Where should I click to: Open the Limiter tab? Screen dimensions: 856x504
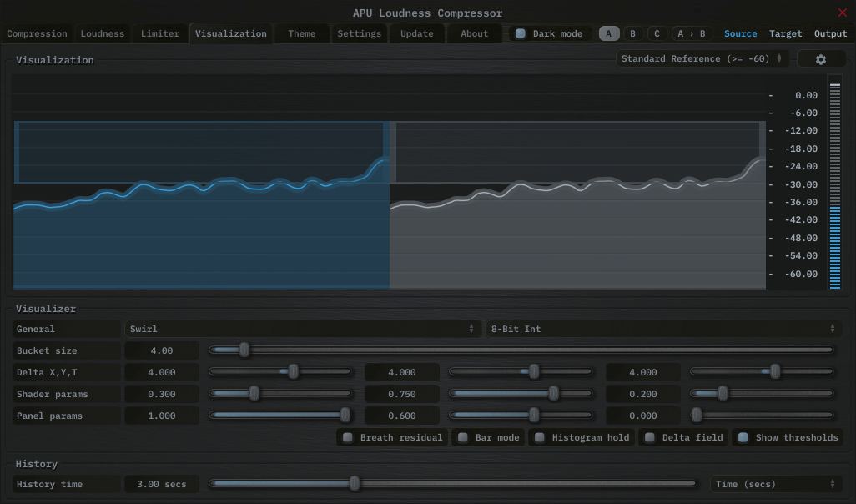[160, 34]
